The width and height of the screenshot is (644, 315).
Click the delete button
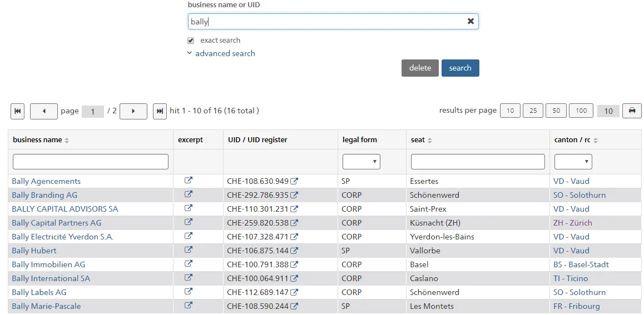point(420,68)
